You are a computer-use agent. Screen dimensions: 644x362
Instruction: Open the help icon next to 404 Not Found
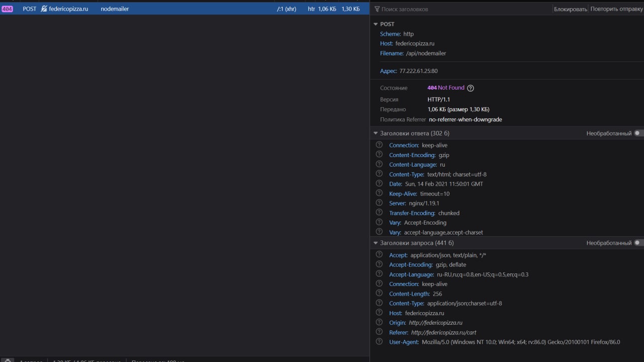click(x=470, y=88)
